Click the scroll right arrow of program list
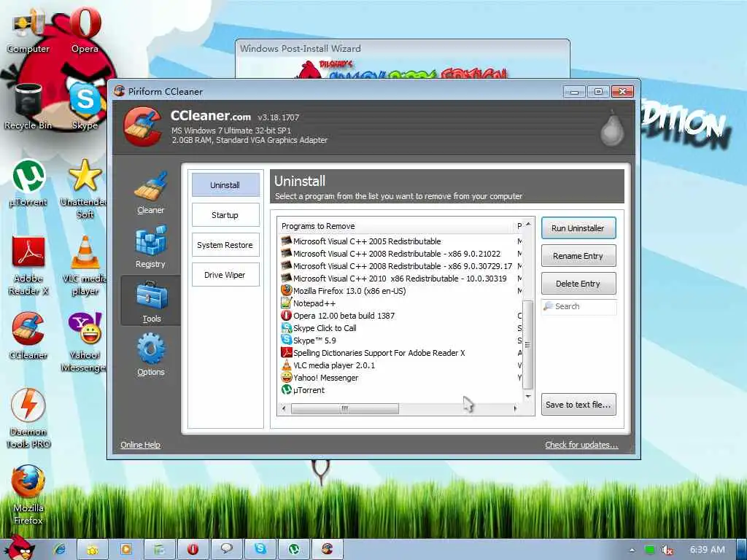Image resolution: width=747 pixels, height=560 pixels. 516,408
